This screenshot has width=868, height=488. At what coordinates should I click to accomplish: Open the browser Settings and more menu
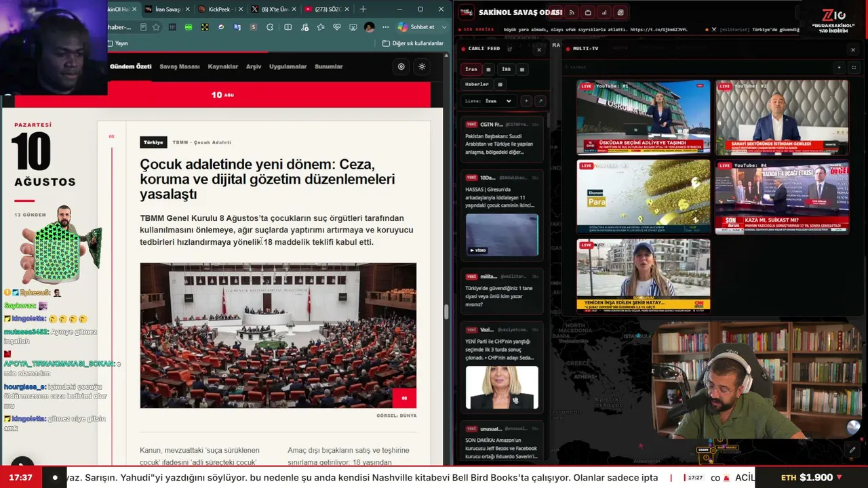point(386,27)
